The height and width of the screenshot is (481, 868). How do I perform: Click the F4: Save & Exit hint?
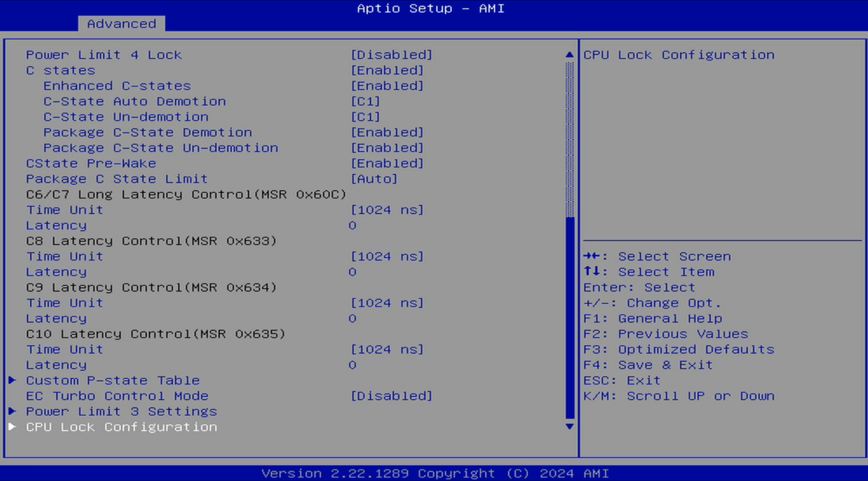[x=648, y=365]
